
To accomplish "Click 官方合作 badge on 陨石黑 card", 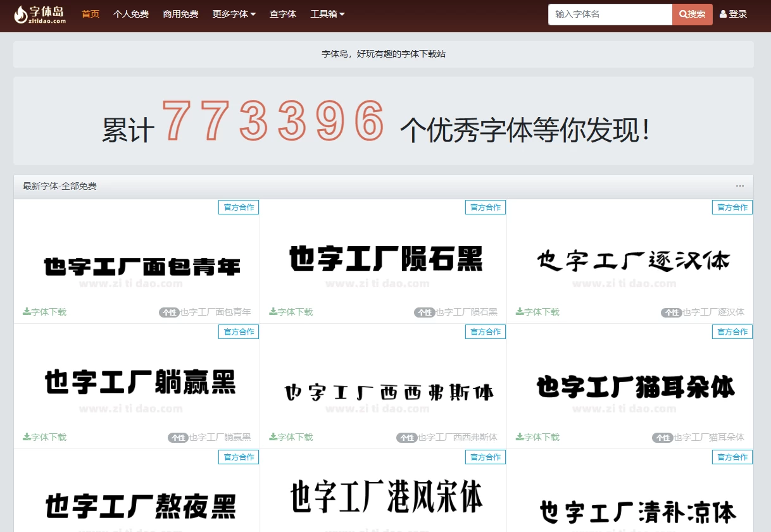I will click(486, 207).
